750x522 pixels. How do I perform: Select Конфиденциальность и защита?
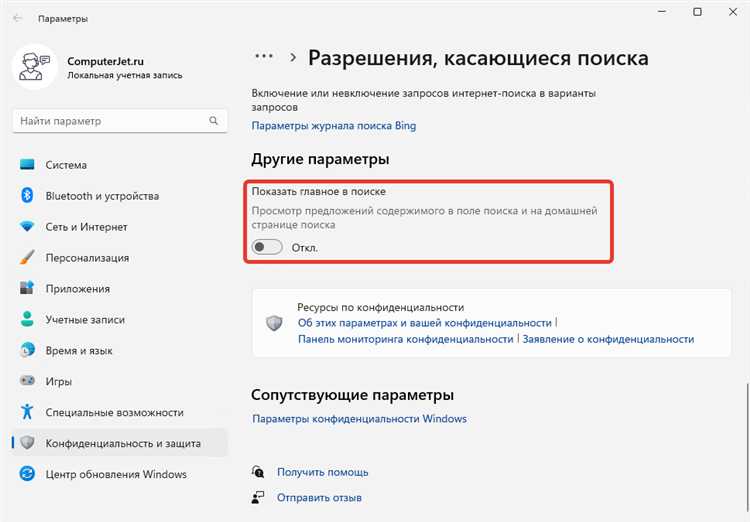point(120,443)
